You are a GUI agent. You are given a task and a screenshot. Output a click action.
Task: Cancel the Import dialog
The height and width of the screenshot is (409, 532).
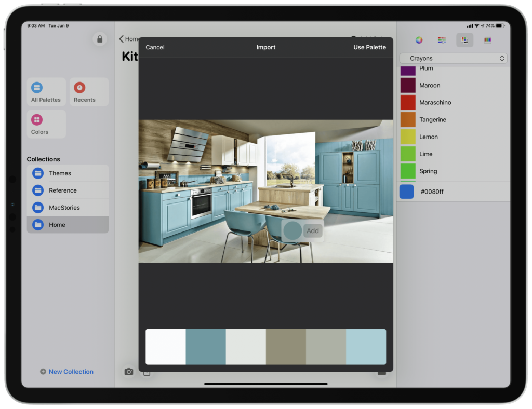[x=155, y=47]
